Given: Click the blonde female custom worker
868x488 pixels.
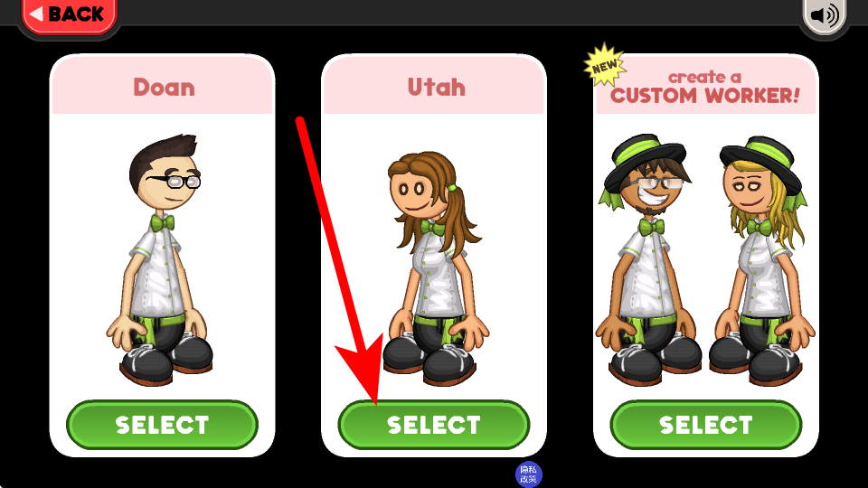Looking at the screenshot, I should point(763,260).
